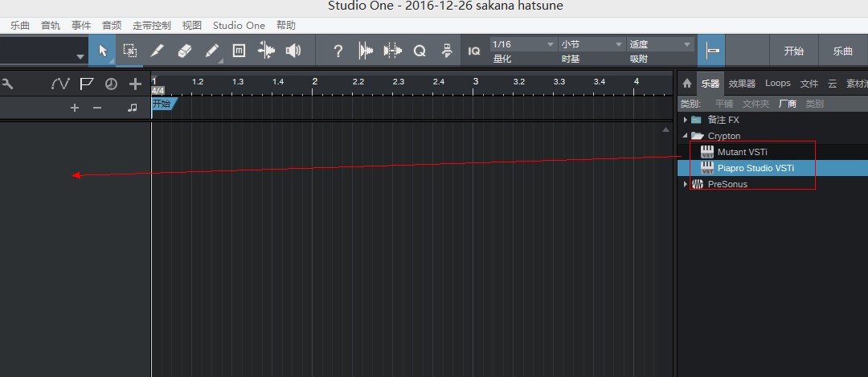Switch to the 效果器 effects tab
Image resolution: width=868 pixels, height=377 pixels.
(x=742, y=84)
